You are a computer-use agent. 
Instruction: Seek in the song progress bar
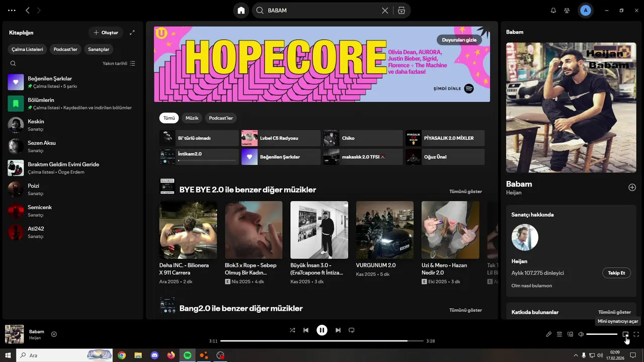[322, 341]
